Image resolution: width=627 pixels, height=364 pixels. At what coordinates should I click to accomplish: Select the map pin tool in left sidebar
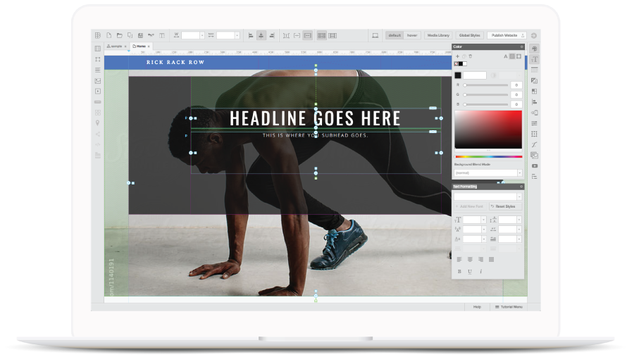(x=97, y=123)
